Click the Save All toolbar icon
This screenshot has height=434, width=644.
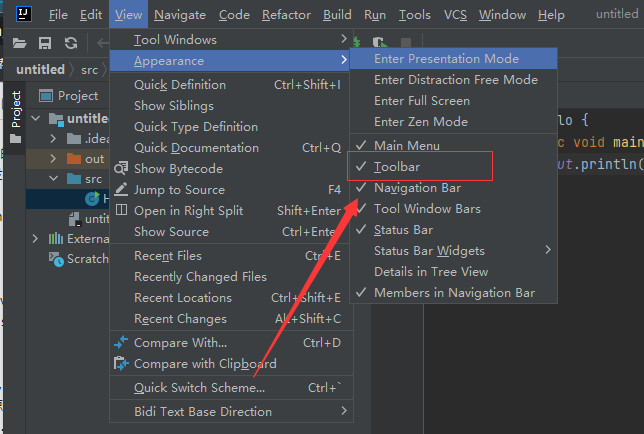click(45, 43)
